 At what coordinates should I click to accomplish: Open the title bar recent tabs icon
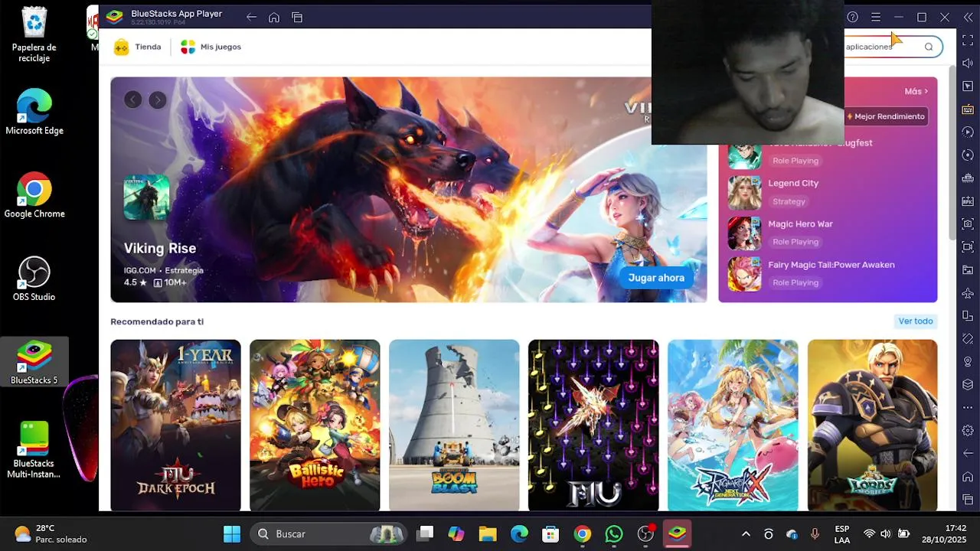(297, 17)
